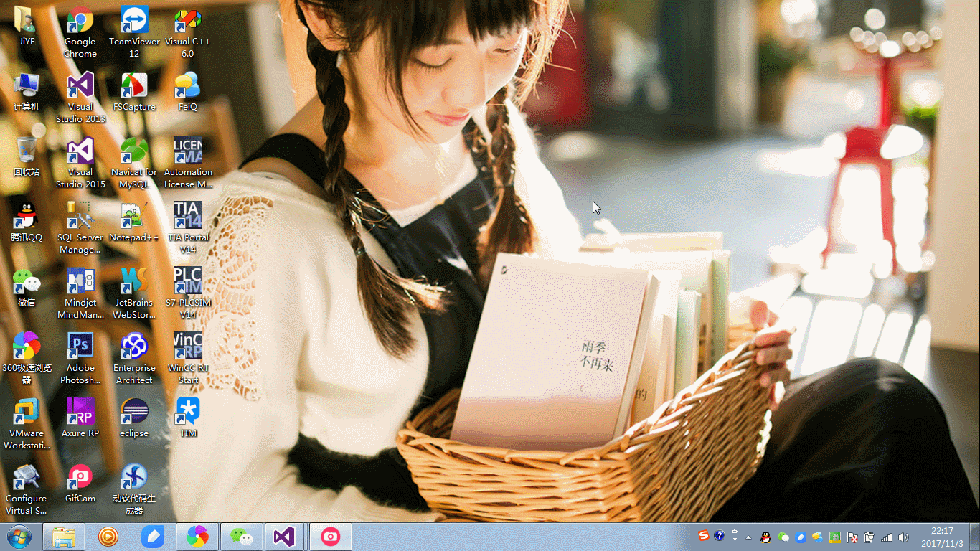The image size is (980, 551).
Task: Select the Visual Studio 2013 desktop shortcut
Action: click(80, 98)
